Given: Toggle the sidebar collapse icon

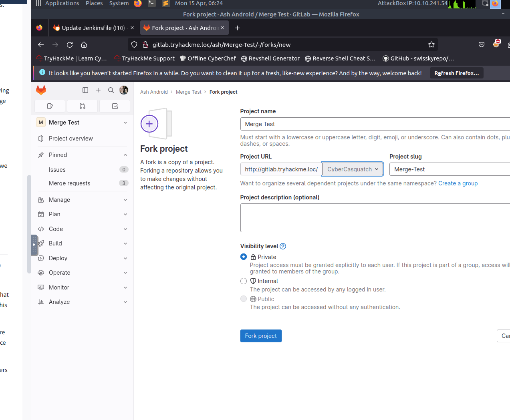Looking at the screenshot, I should (x=85, y=90).
